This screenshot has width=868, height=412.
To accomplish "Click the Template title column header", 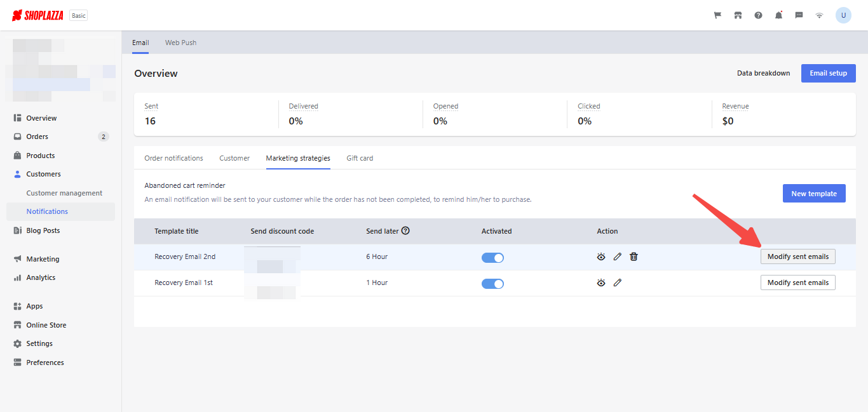I will coord(177,231).
